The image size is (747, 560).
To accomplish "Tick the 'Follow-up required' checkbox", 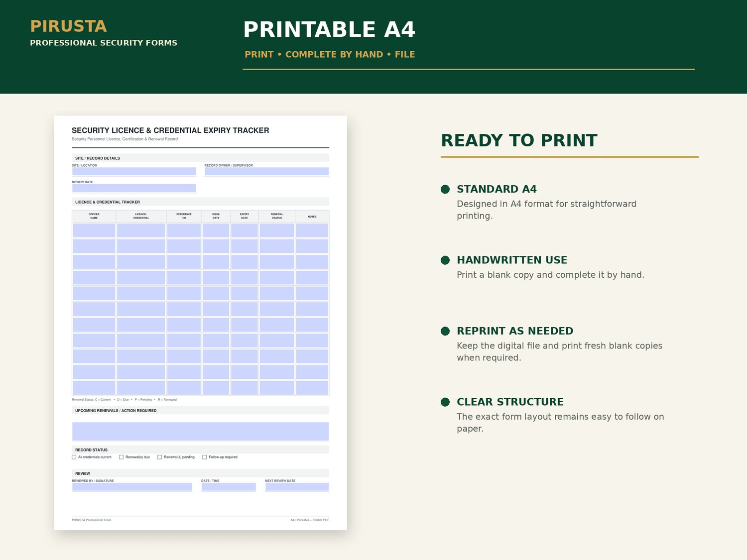I will click(x=205, y=457).
